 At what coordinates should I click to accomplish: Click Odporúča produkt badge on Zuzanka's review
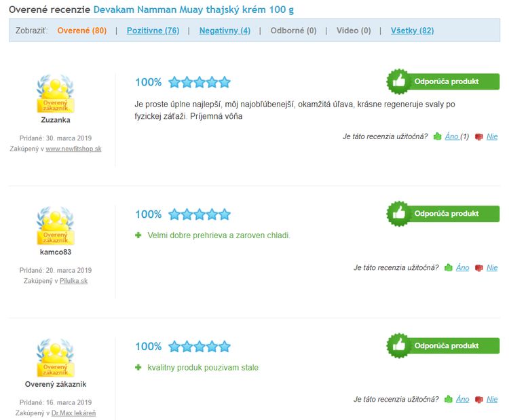click(442, 81)
